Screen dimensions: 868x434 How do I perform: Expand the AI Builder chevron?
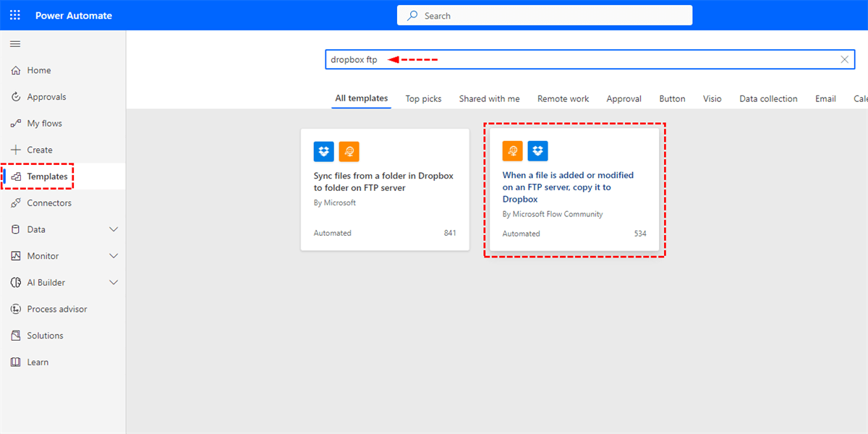pos(114,283)
